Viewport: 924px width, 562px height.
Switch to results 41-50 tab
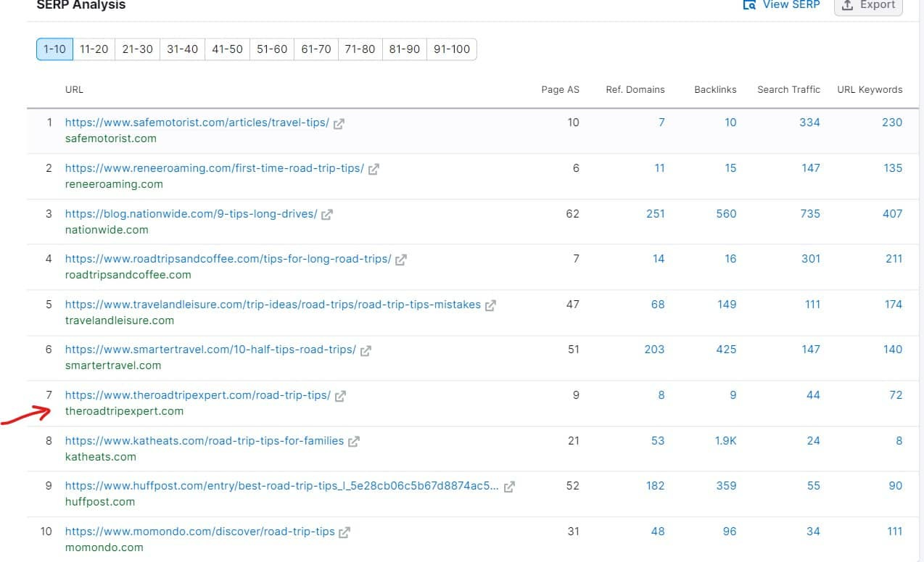point(227,49)
